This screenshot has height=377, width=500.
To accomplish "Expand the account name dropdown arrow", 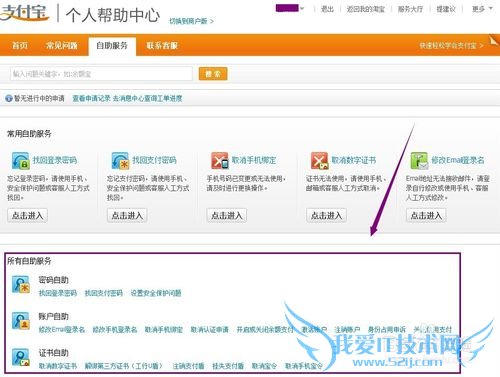I will [302, 9].
